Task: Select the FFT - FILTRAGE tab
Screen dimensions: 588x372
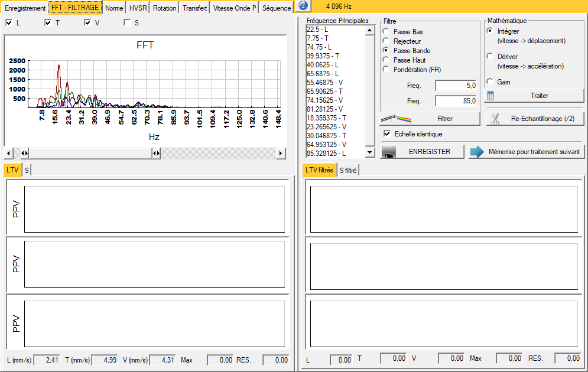Action: pyautogui.click(x=75, y=8)
